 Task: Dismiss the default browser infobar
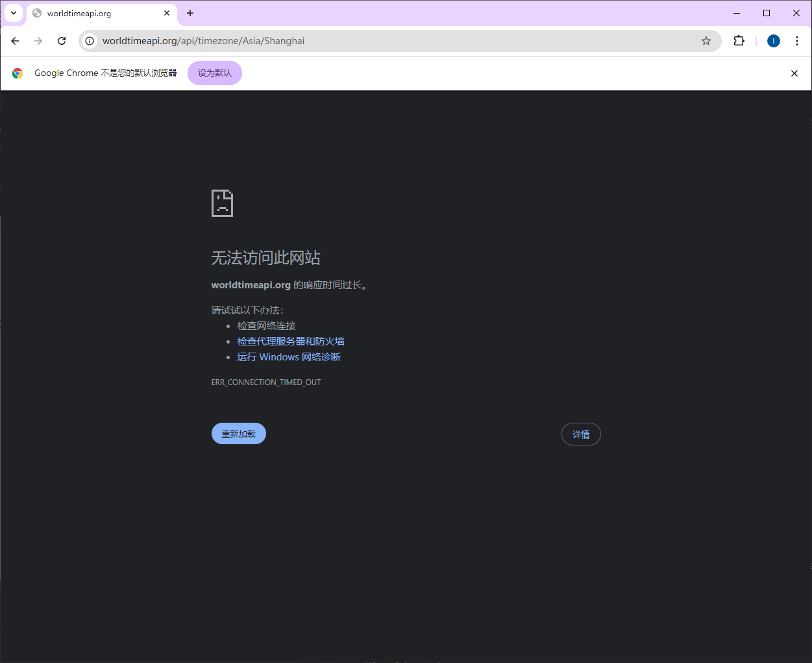(x=794, y=73)
